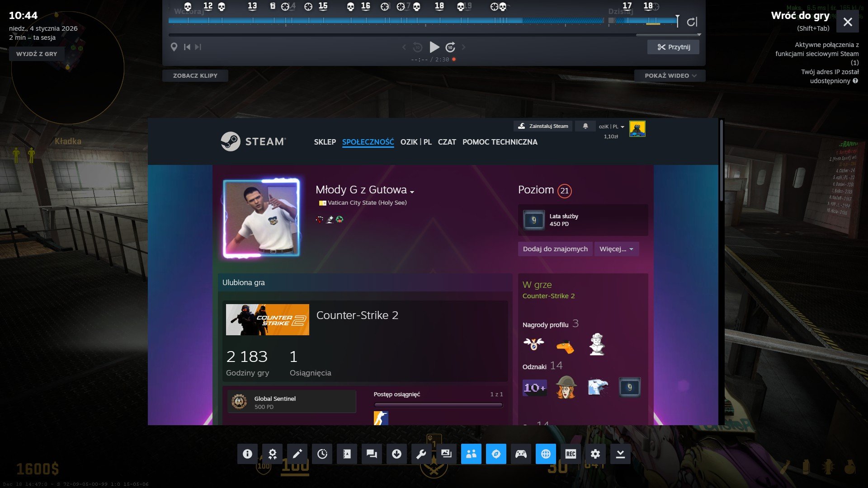This screenshot has height=488, width=868.
Task: Click the notification bell icon
Action: coord(585,126)
